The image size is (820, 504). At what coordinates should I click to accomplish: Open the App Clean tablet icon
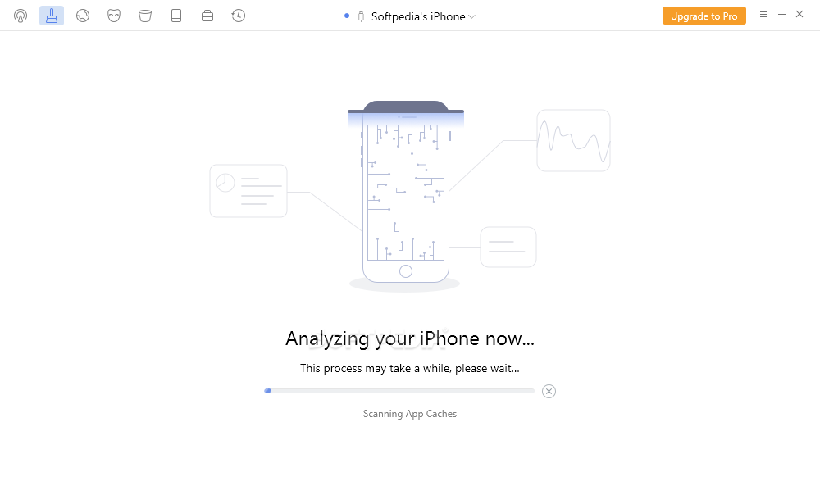point(176,16)
